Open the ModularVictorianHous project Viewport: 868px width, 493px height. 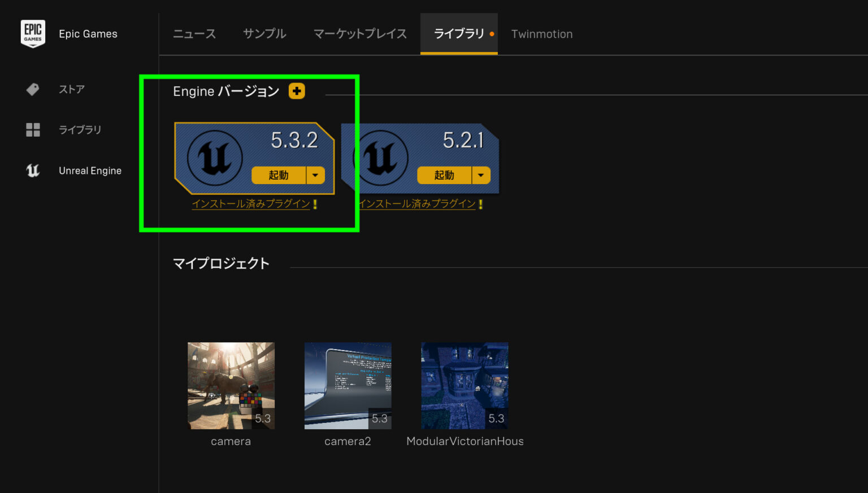coord(465,385)
